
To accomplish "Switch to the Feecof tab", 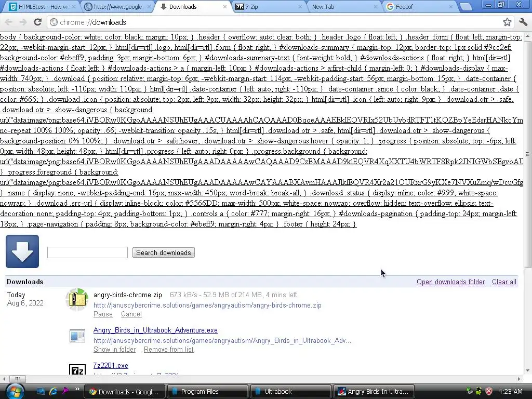I will [419, 6].
